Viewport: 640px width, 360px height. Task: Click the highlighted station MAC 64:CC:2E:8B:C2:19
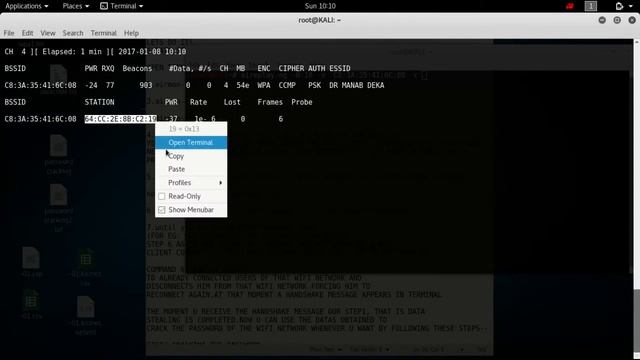(x=121, y=119)
